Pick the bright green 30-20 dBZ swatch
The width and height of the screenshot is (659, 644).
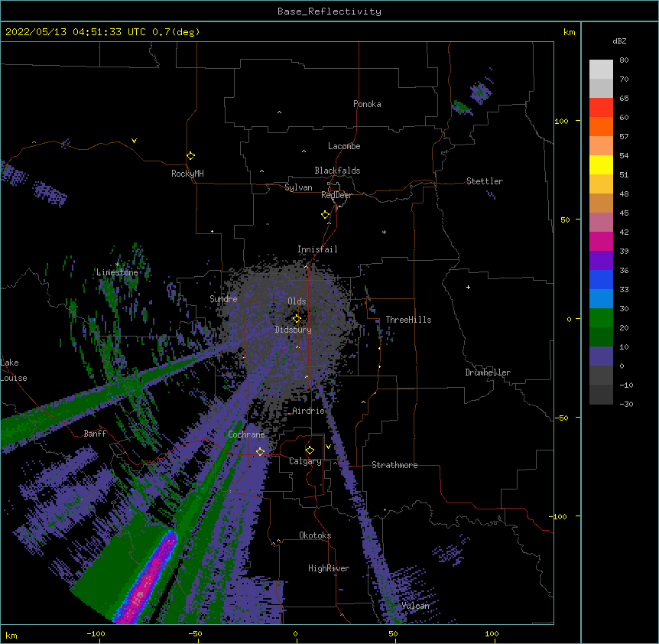point(601,318)
